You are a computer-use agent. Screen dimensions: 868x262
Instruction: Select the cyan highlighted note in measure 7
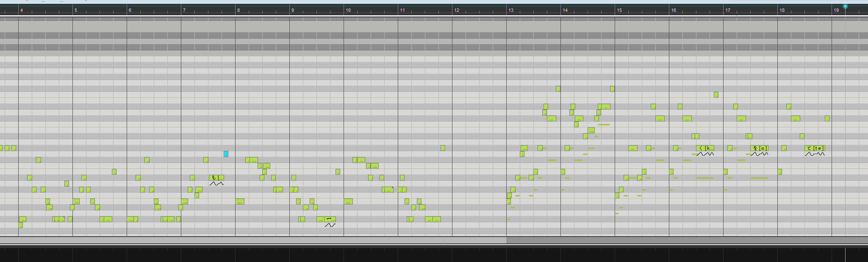click(x=226, y=154)
